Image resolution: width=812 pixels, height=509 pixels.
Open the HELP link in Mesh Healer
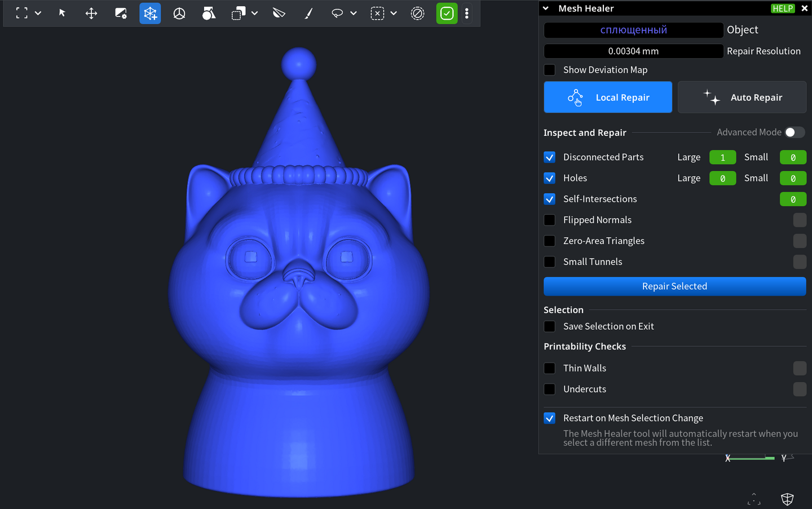783,8
